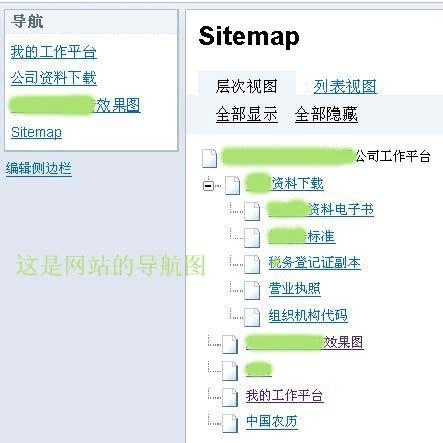Collapse the 资料下载 tree node
Viewport: 443px width, 443px height.
click(x=208, y=185)
